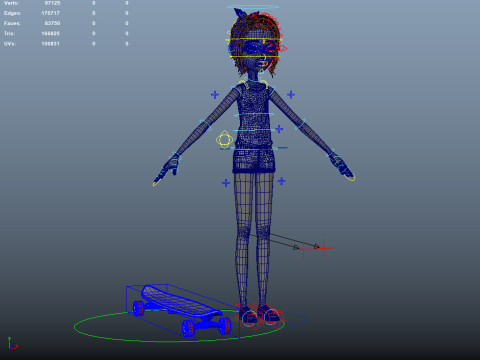This screenshot has height=360, width=480.
Task: Select the blue cross locator near character's right shoulder
Action: [215, 95]
